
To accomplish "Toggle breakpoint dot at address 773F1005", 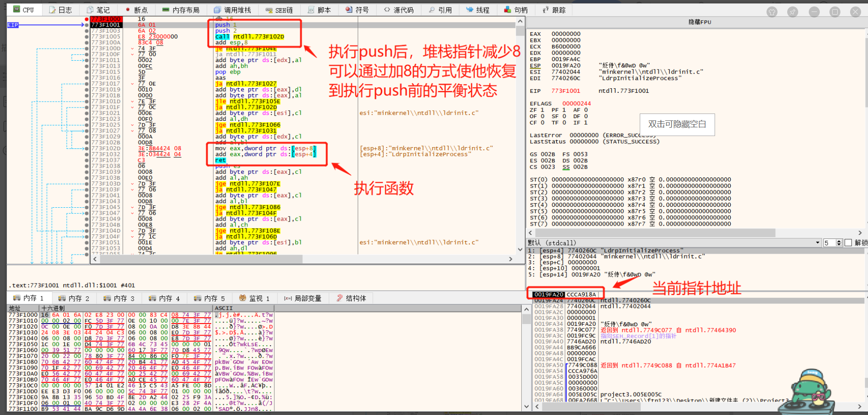I will [x=87, y=37].
